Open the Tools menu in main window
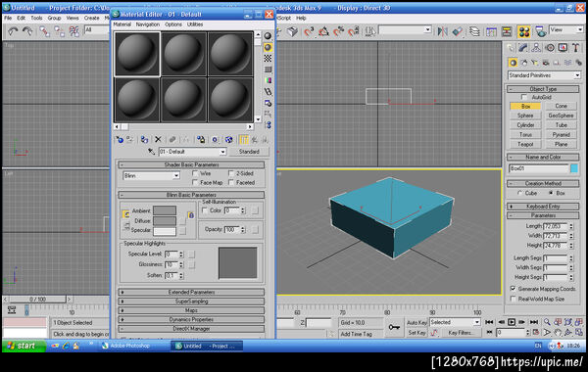The image size is (588, 372). 36,18
